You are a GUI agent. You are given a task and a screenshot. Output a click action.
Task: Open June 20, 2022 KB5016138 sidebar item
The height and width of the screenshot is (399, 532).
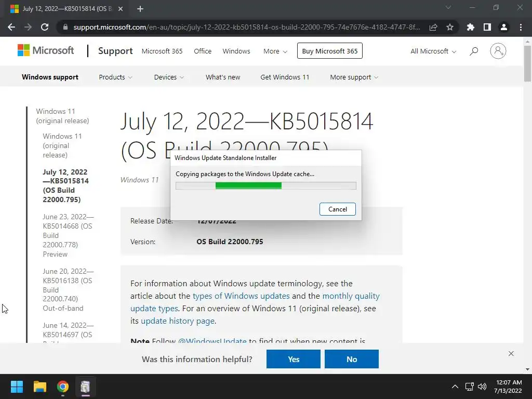pos(68,290)
